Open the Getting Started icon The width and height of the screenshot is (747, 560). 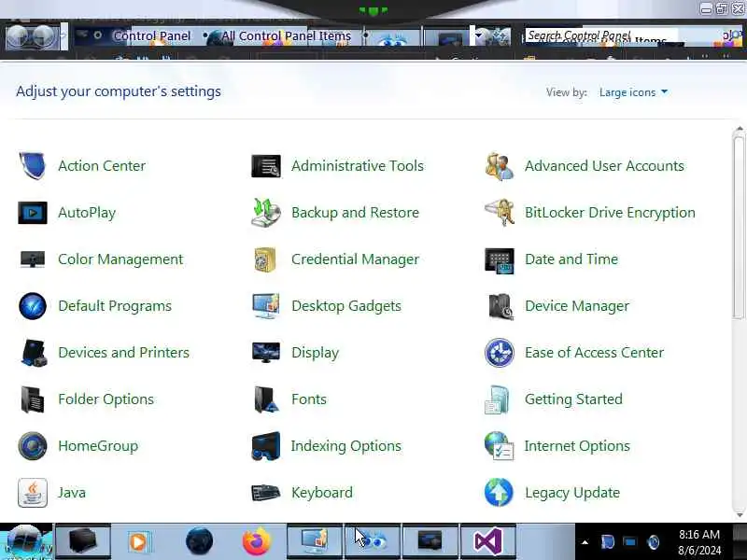[x=498, y=399]
